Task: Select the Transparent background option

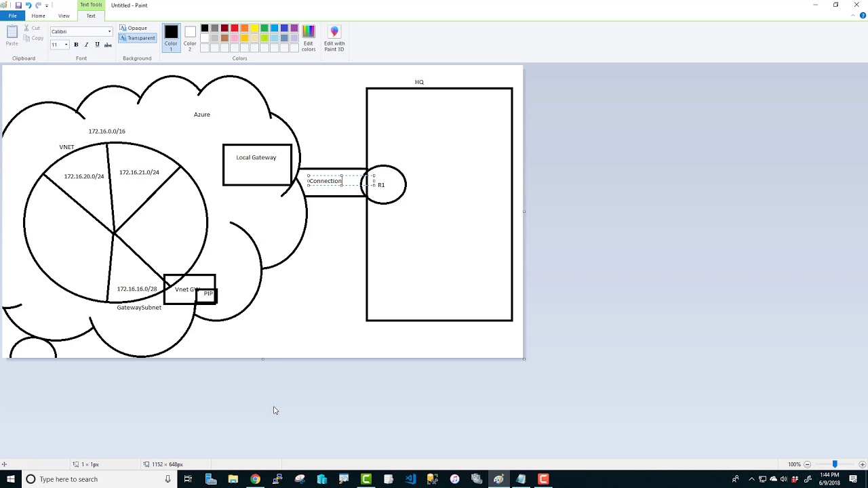Action: click(137, 38)
